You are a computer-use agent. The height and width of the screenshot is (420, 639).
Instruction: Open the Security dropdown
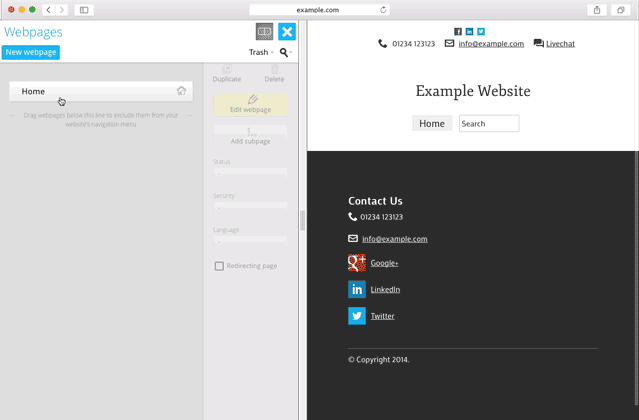(x=250, y=208)
